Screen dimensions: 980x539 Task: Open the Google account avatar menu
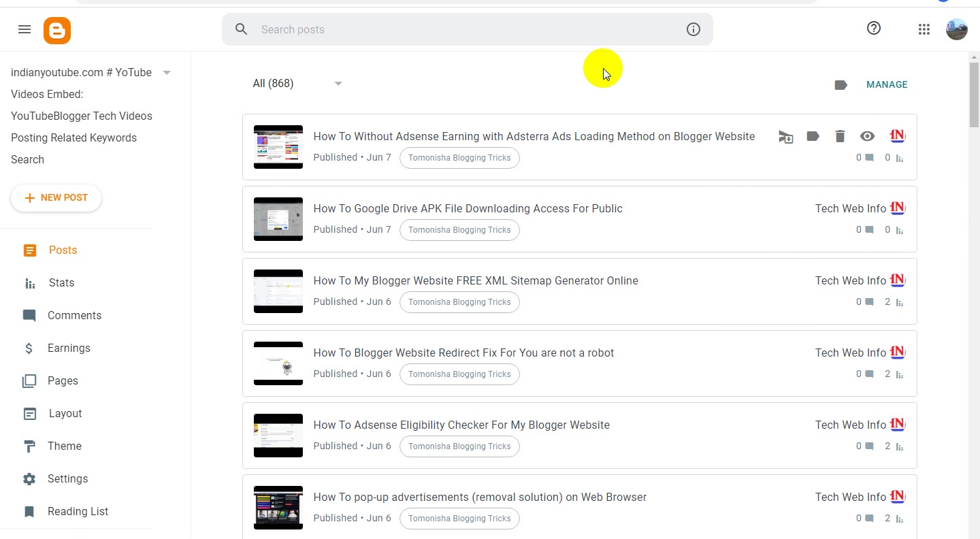957,29
